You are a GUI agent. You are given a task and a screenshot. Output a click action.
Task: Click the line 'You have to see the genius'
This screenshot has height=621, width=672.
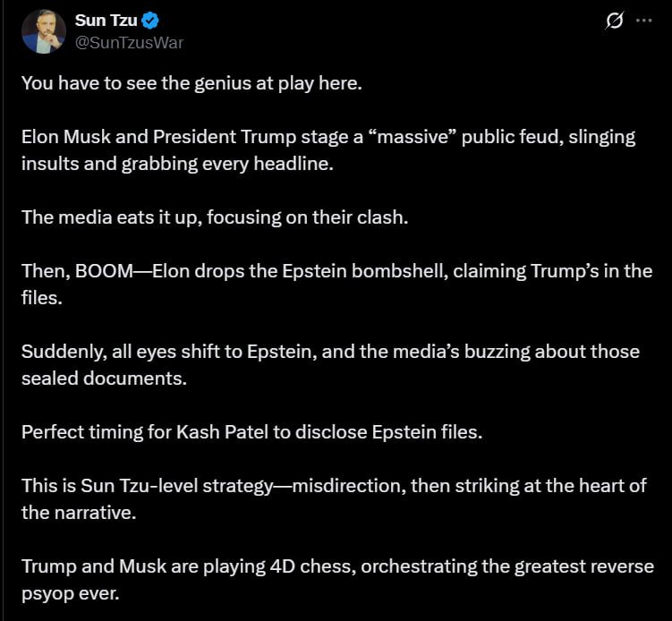192,83
